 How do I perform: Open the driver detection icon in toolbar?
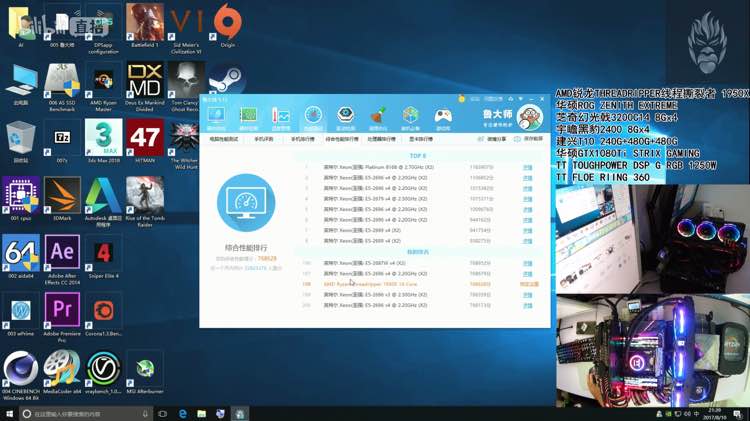coord(345,118)
